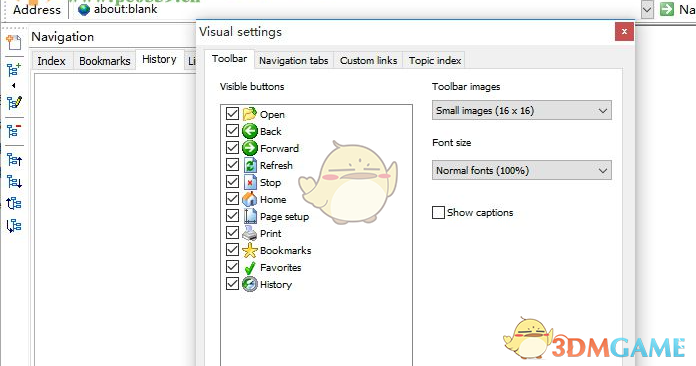Click the History clock icon in list
Screen dimensions: 696x366
[249, 284]
